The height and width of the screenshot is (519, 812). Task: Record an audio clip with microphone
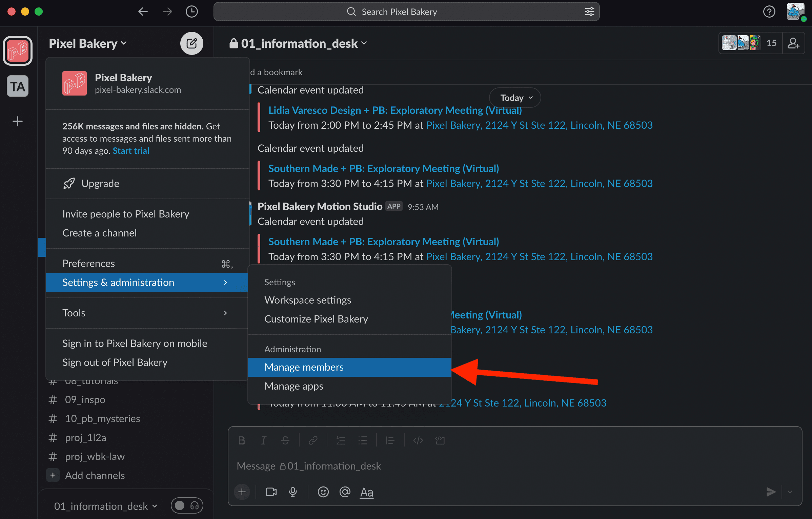point(293,492)
